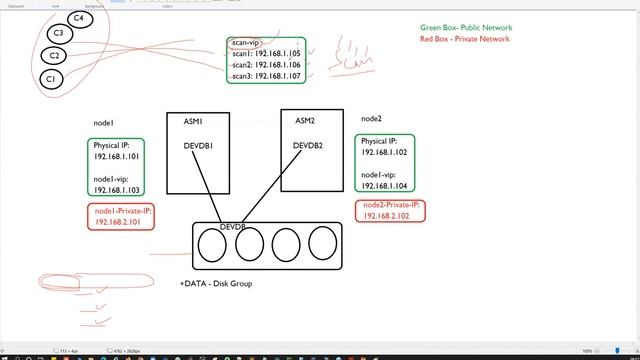The height and width of the screenshot is (360, 640).
Task: Open the taskbar search icon
Action: click(x=17, y=358)
